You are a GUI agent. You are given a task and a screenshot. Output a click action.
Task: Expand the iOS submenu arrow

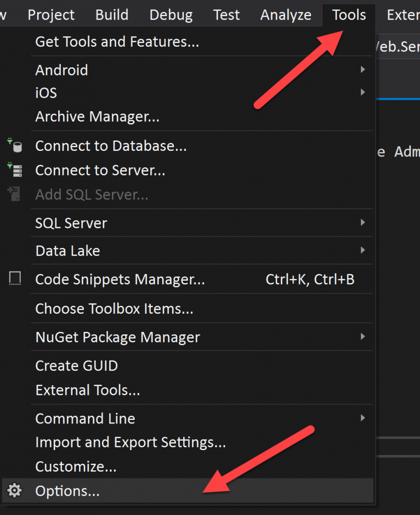(363, 93)
